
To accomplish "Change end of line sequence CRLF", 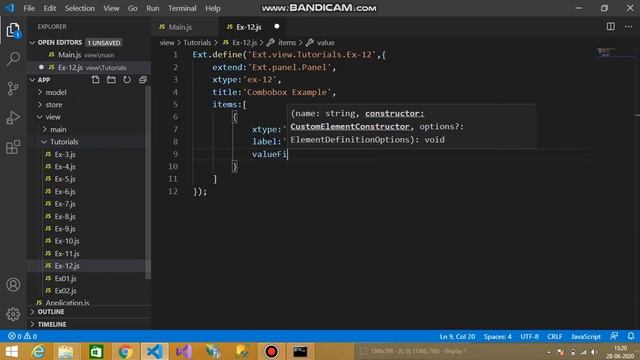I will [554, 337].
